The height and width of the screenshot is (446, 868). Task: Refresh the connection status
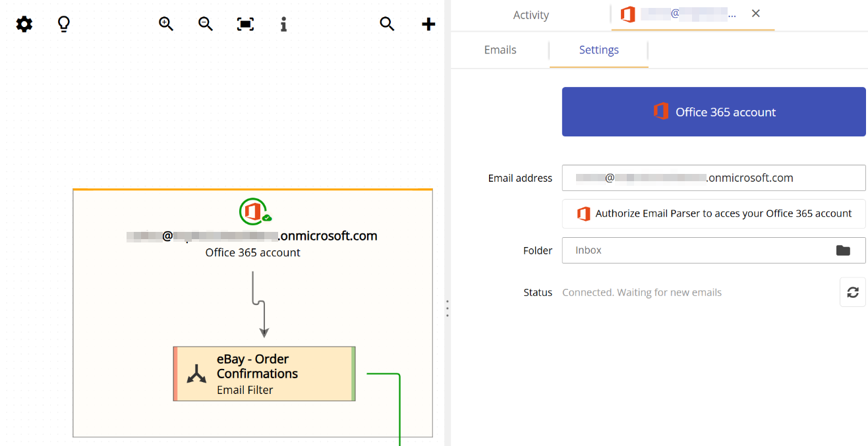point(852,292)
